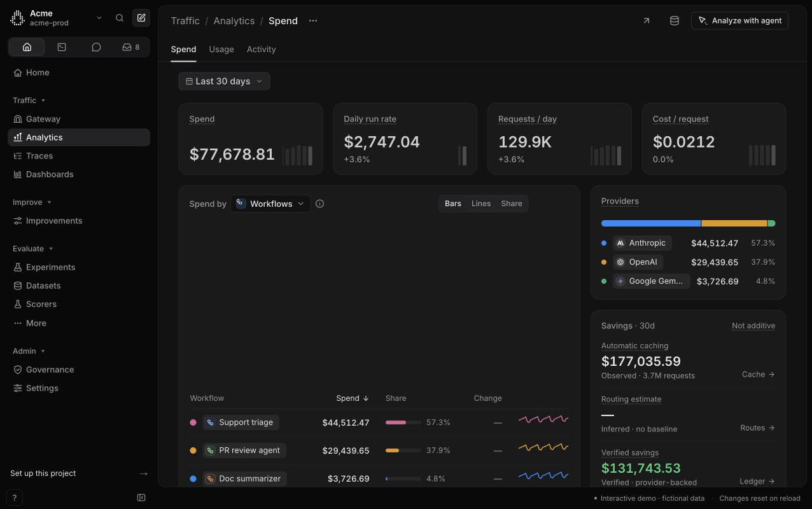Click the Google Gemini provider logo icon
The height and width of the screenshot is (509, 812).
click(x=620, y=281)
